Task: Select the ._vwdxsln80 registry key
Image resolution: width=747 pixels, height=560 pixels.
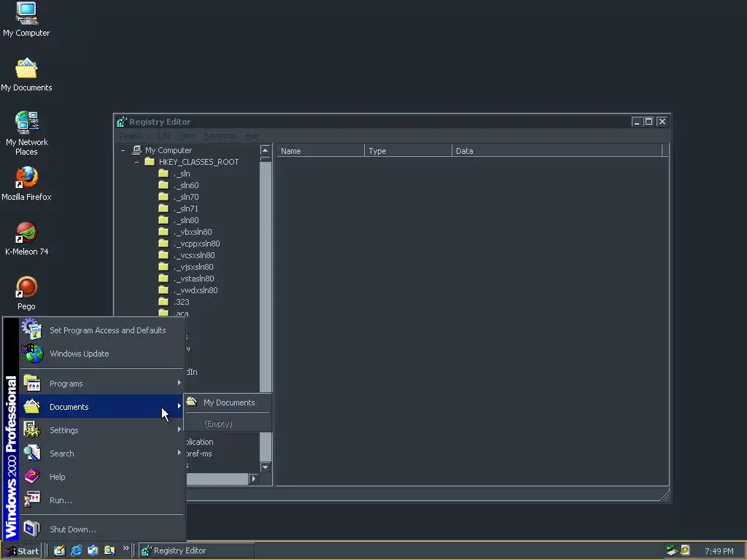Action: coord(196,290)
